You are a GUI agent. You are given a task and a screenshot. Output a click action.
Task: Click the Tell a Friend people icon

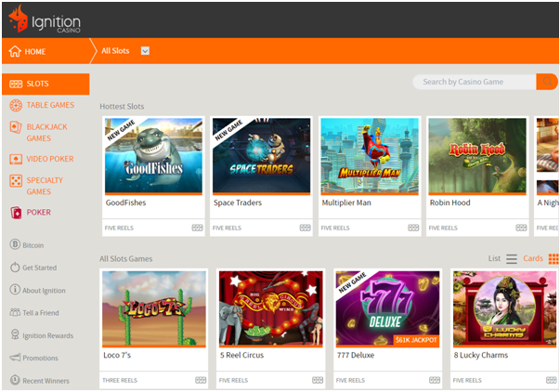click(x=15, y=312)
